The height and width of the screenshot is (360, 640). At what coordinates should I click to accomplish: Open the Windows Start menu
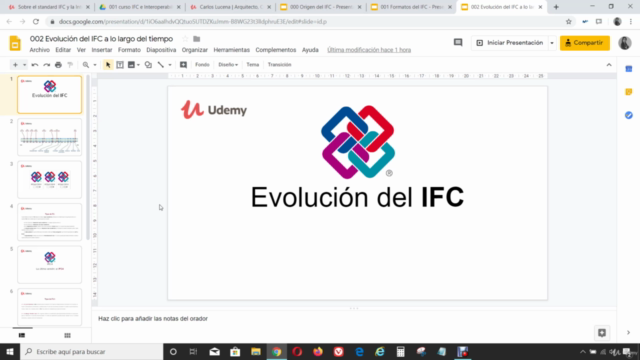click(10, 351)
